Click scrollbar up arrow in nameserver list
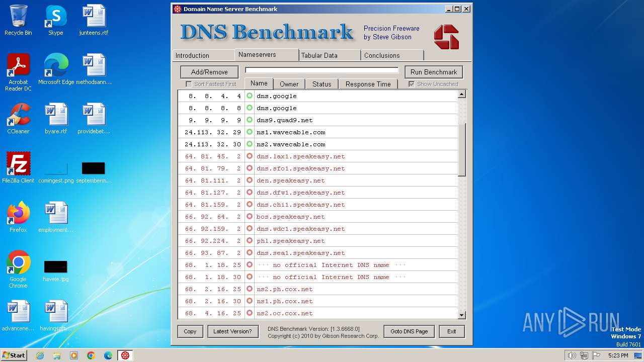The image size is (644, 362). (x=462, y=94)
